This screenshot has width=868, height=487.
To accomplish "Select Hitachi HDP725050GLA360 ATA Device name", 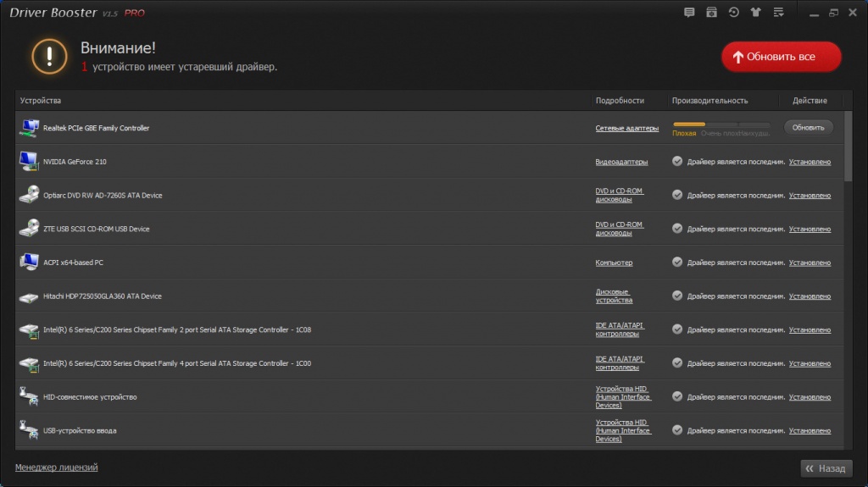I will (103, 296).
